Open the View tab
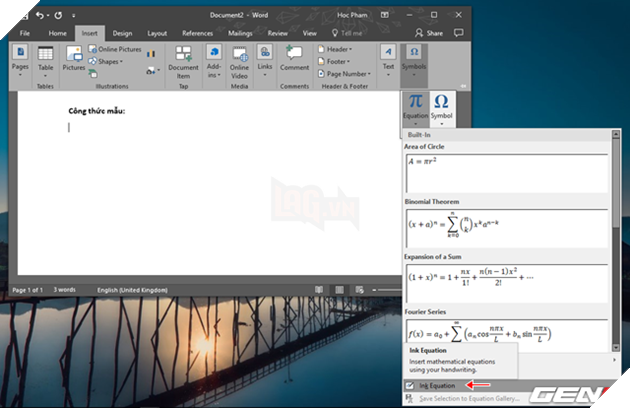Image resolution: width=630 pixels, height=408 pixels. point(309,33)
